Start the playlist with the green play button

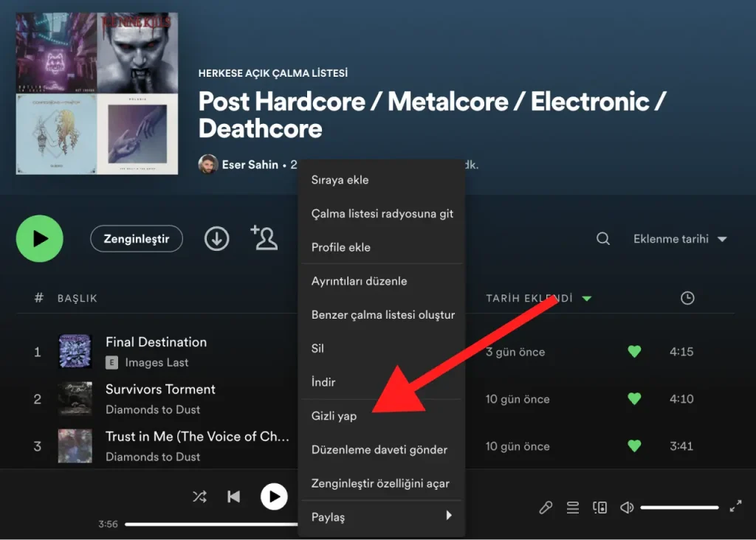40,238
